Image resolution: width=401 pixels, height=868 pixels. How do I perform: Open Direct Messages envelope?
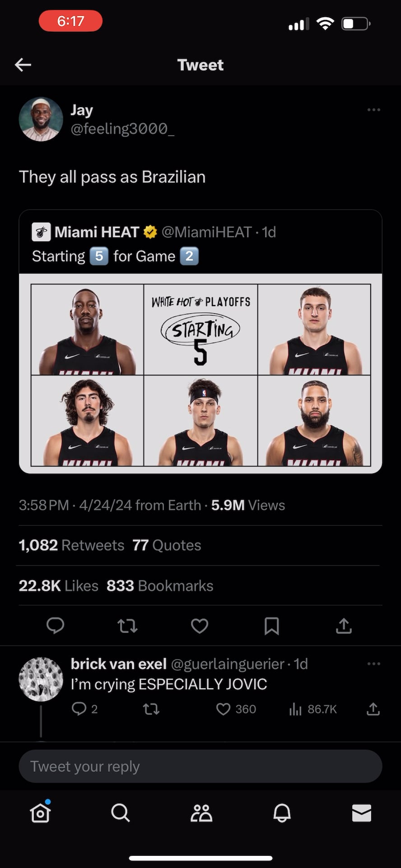click(362, 813)
